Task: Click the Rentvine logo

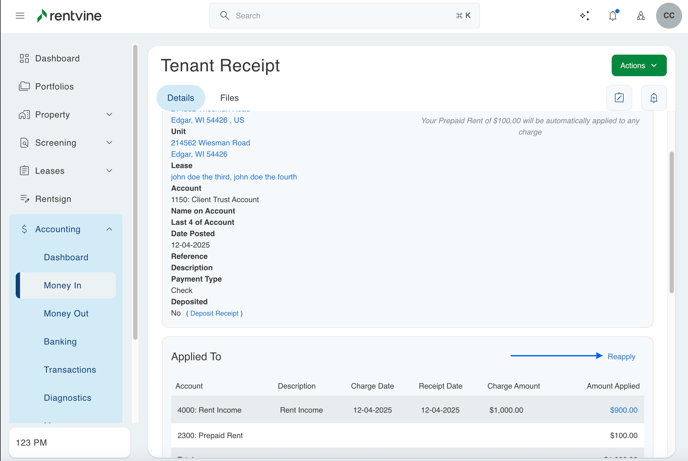Action: pos(69,16)
